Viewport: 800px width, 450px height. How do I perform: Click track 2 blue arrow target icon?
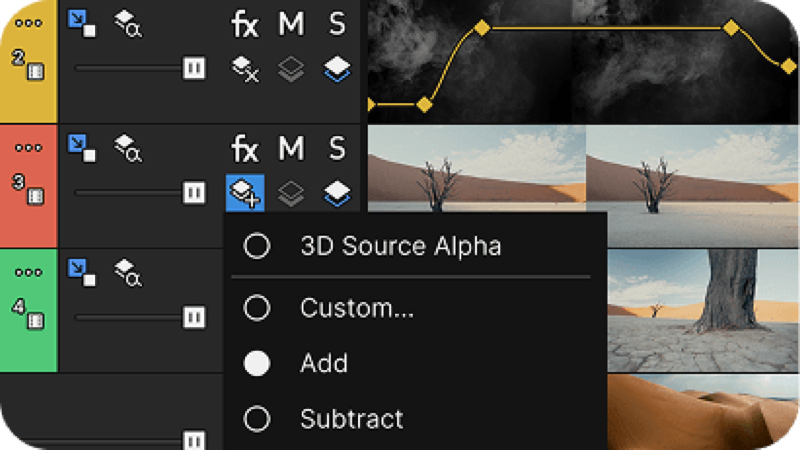82,23
